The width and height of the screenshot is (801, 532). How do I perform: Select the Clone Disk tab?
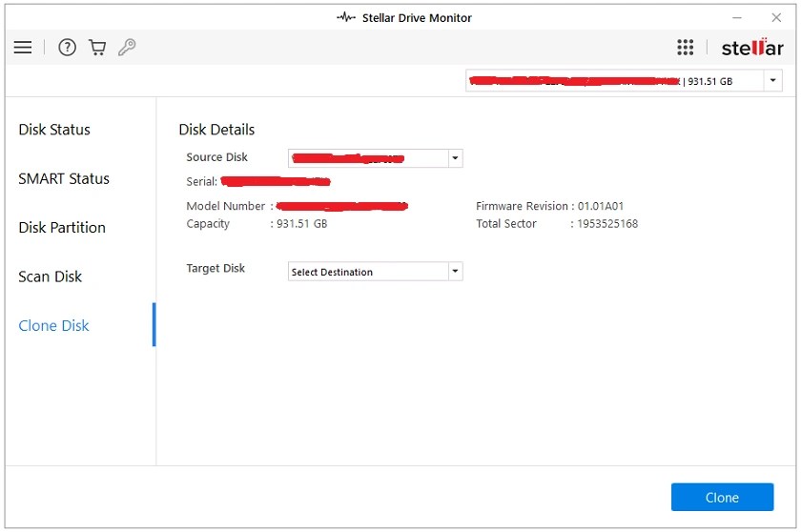point(53,326)
